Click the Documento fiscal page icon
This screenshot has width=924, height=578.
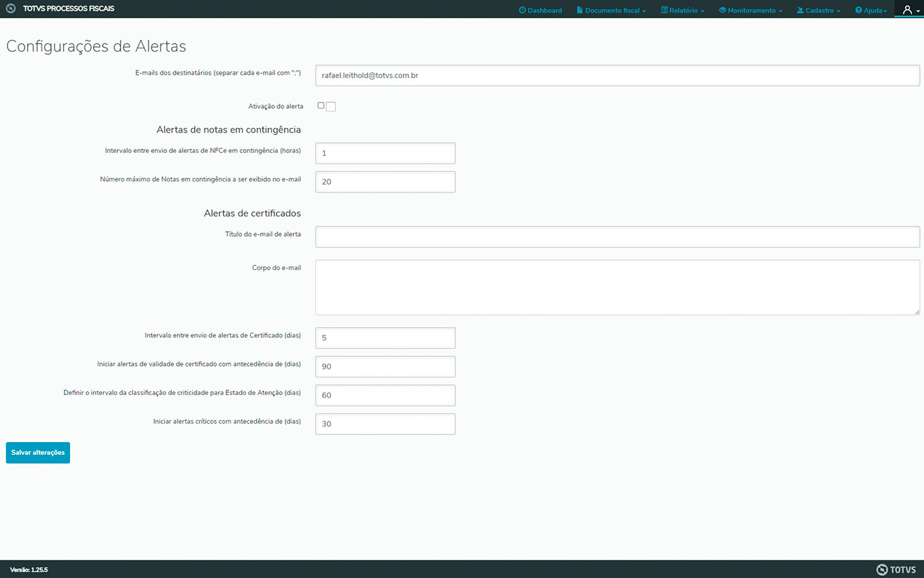pos(580,10)
